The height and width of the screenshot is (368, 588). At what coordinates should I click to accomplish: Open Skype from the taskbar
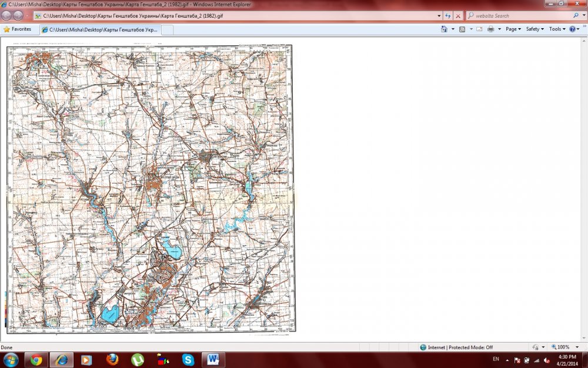pyautogui.click(x=188, y=359)
